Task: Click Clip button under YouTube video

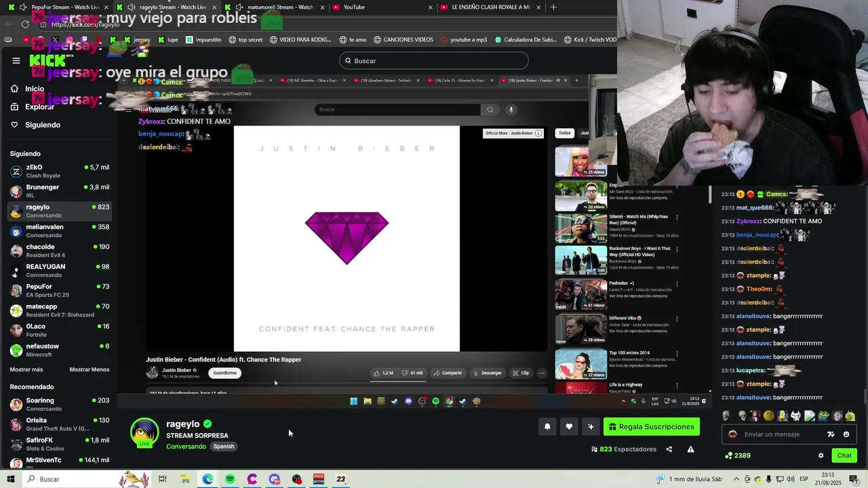Action: (x=521, y=373)
